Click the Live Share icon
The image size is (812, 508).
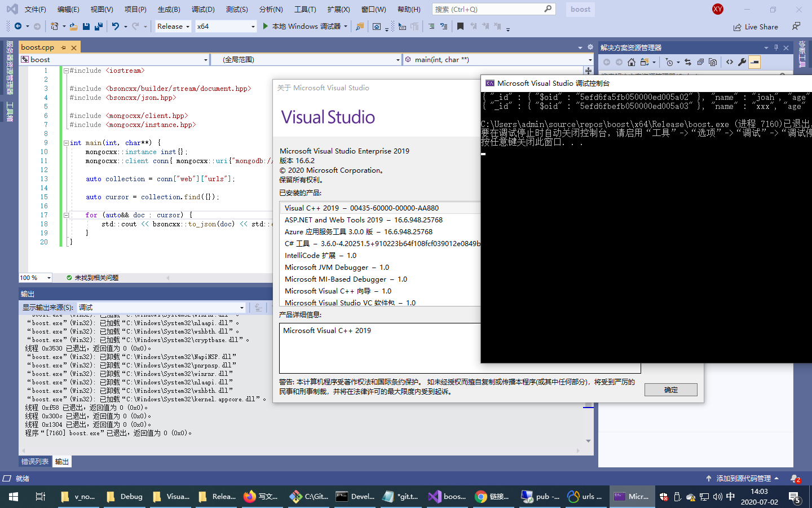click(x=738, y=27)
